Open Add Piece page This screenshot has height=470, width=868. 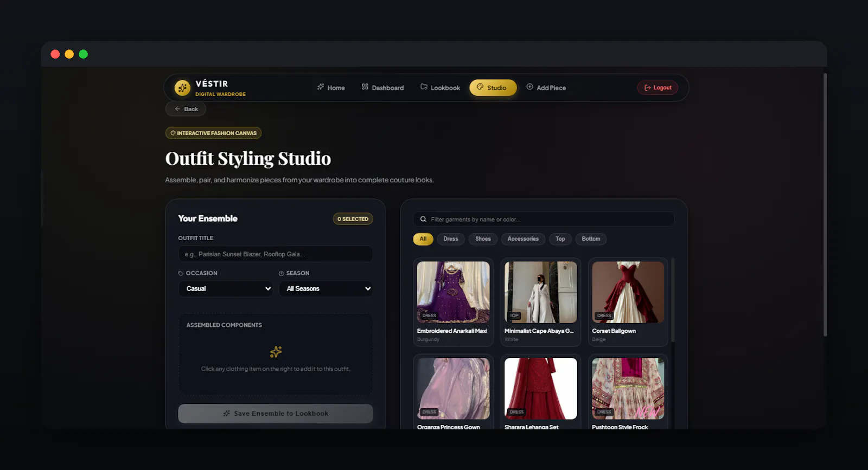(546, 88)
